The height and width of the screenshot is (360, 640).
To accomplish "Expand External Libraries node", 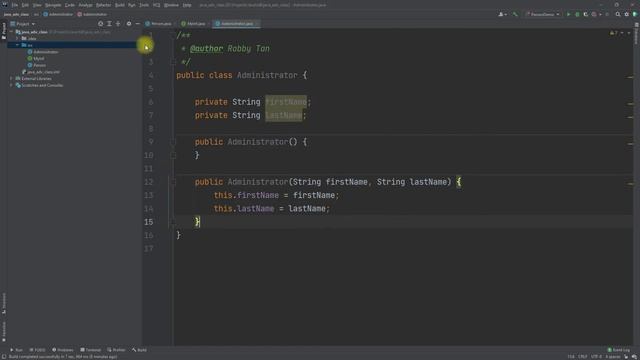I will point(11,78).
